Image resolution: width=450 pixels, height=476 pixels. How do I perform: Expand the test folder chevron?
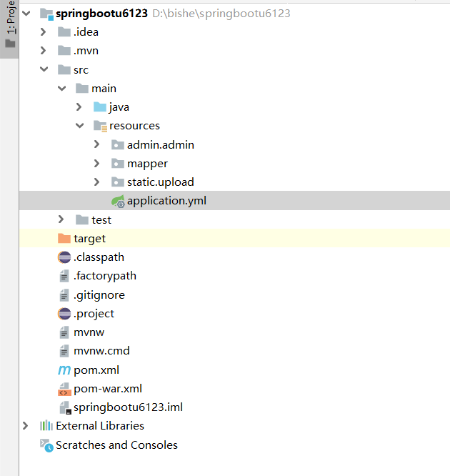[x=61, y=220]
